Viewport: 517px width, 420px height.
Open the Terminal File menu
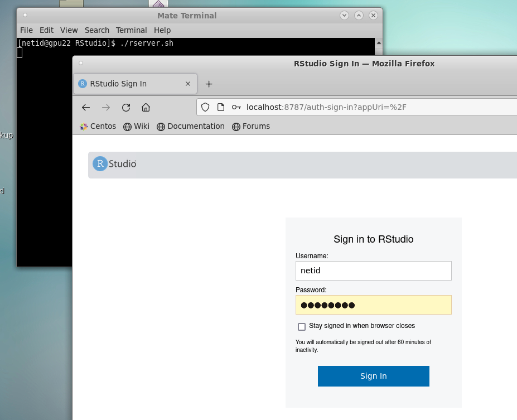click(26, 30)
